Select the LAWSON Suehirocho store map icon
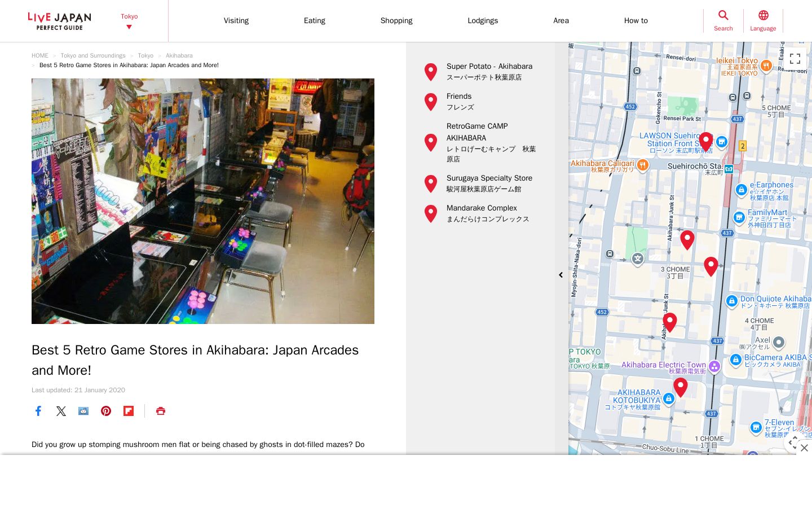The height and width of the screenshot is (508, 812). 722,142
